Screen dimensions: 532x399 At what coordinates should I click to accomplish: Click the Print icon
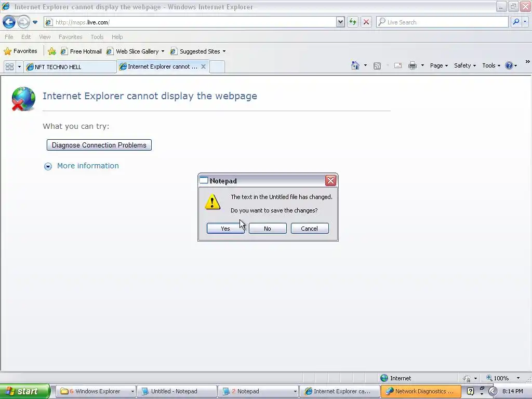412,65
